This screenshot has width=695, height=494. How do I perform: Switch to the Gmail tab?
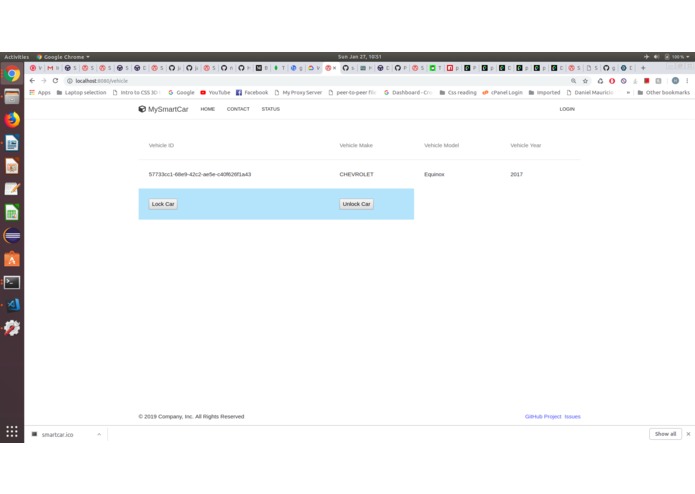tap(53, 68)
